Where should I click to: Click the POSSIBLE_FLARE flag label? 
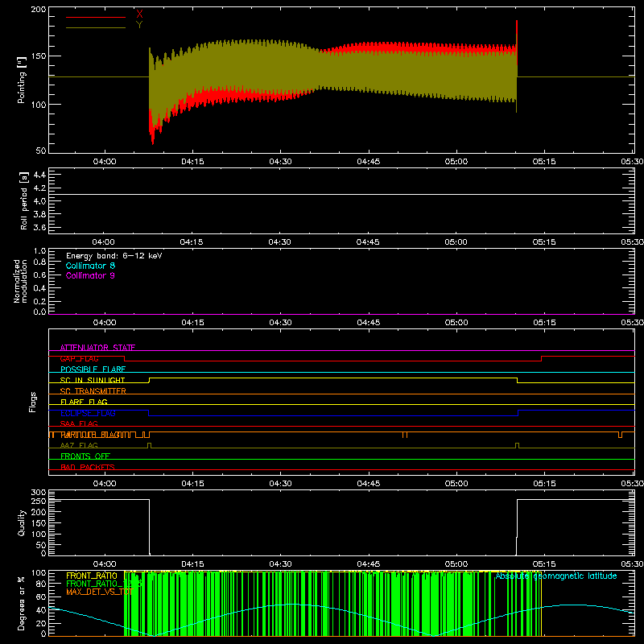point(93,369)
